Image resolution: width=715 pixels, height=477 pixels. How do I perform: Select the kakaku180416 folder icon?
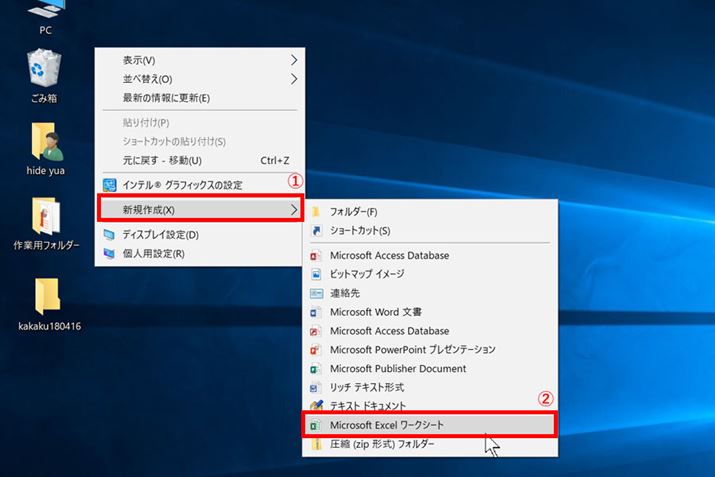49,305
